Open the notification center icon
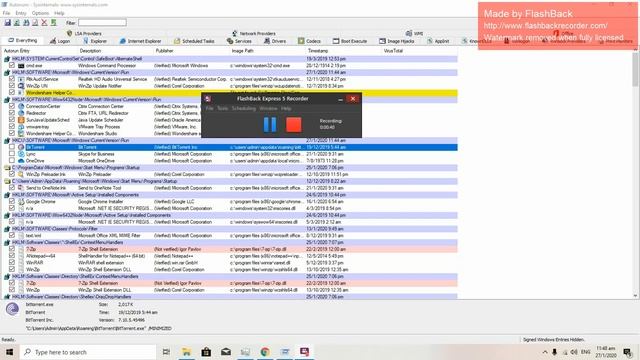This screenshot has height=360, width=640. pyautogui.click(x=628, y=352)
